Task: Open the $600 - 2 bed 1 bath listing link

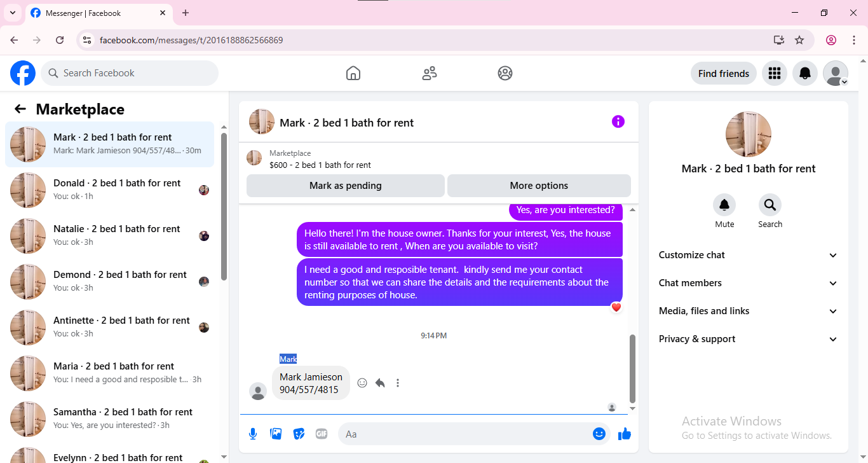Action: tap(320, 165)
